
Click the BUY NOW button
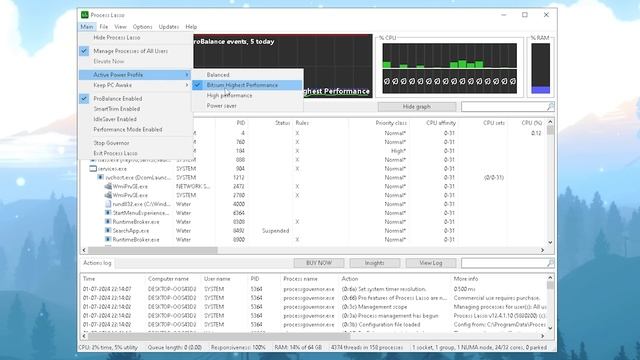pos(319,263)
